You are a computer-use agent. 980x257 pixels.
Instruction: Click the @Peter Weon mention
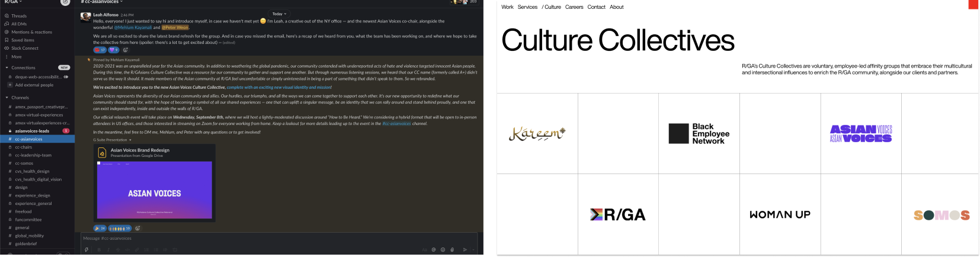175,27
